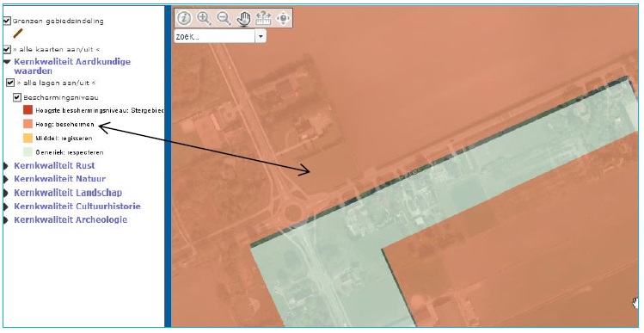Activate the zoom in magnifier
The width and height of the screenshot is (644, 333).
coord(204,18)
